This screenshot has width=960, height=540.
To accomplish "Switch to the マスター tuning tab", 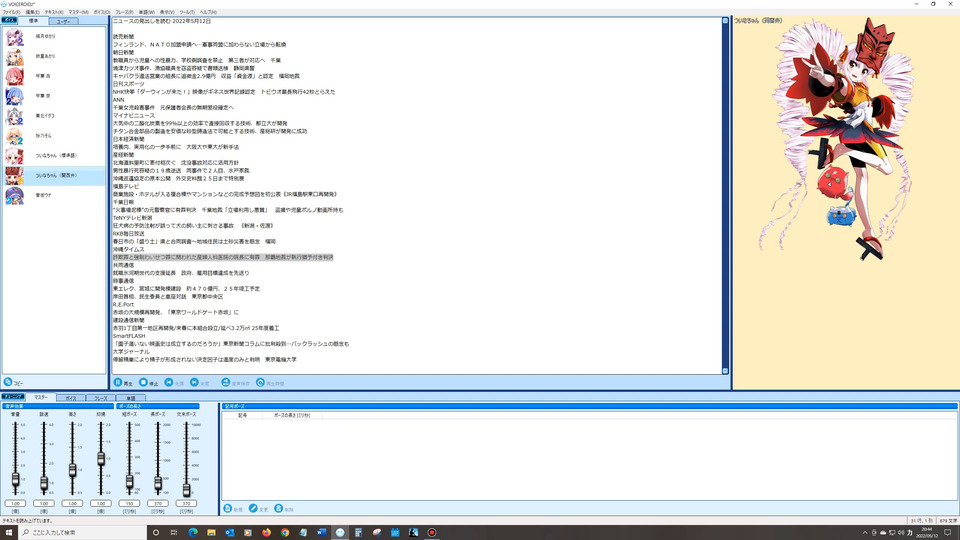I will coord(41,397).
